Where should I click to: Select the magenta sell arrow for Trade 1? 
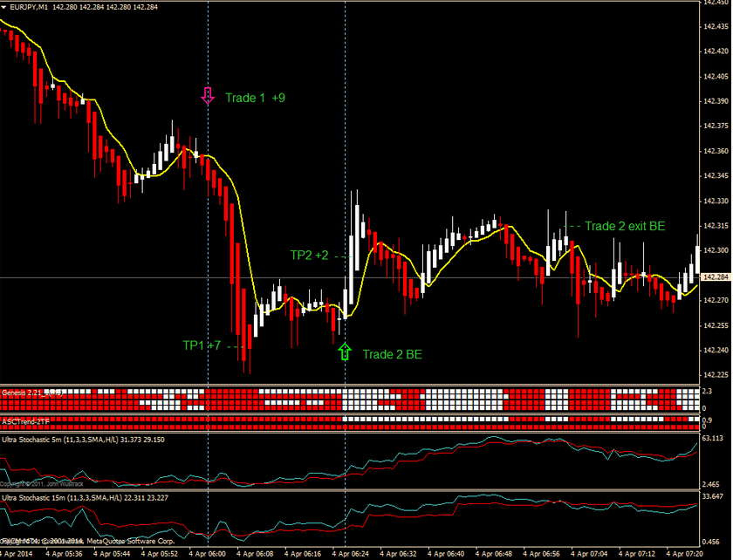pyautogui.click(x=208, y=95)
